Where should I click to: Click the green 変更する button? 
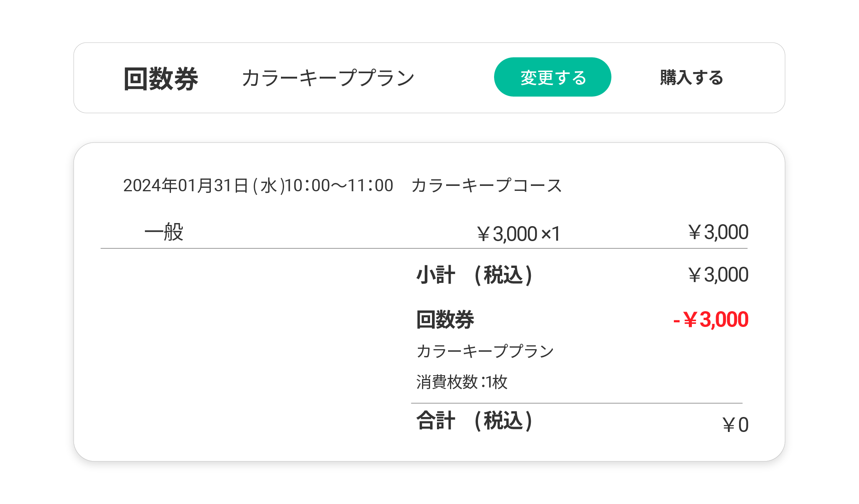(x=552, y=77)
